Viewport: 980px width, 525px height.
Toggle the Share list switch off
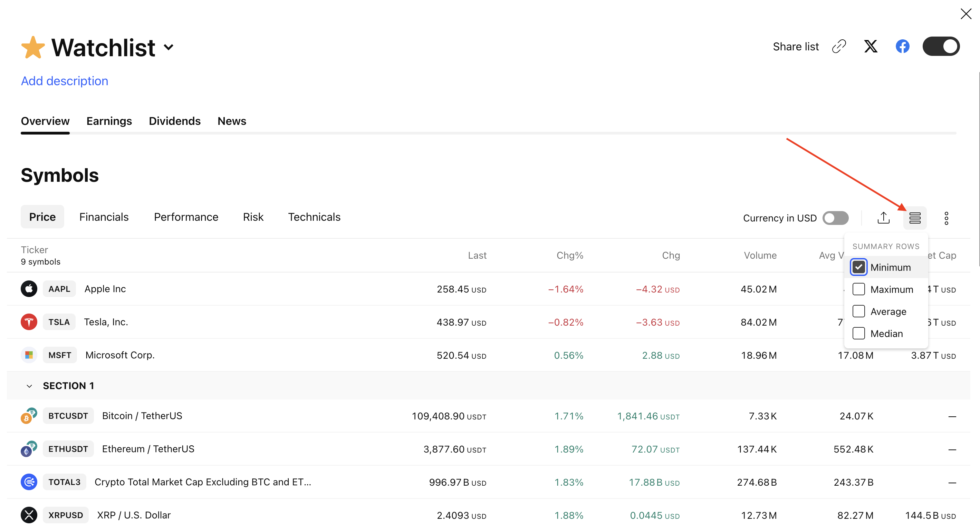(x=941, y=46)
